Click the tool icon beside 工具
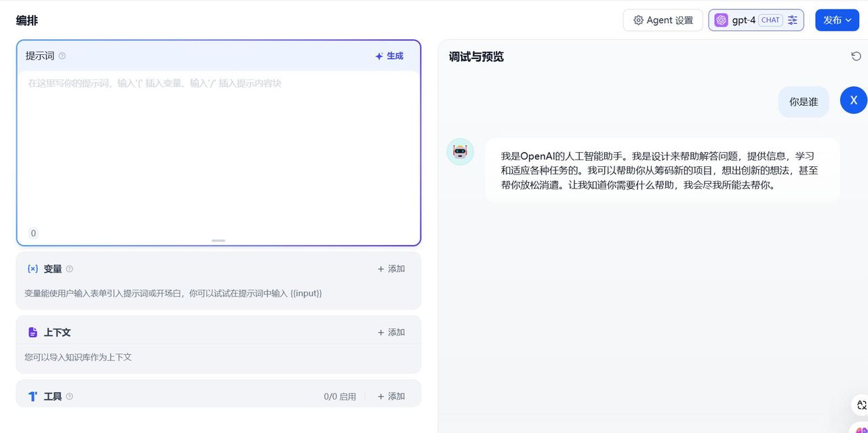Screen dimensions: 868x433 click(x=33, y=396)
